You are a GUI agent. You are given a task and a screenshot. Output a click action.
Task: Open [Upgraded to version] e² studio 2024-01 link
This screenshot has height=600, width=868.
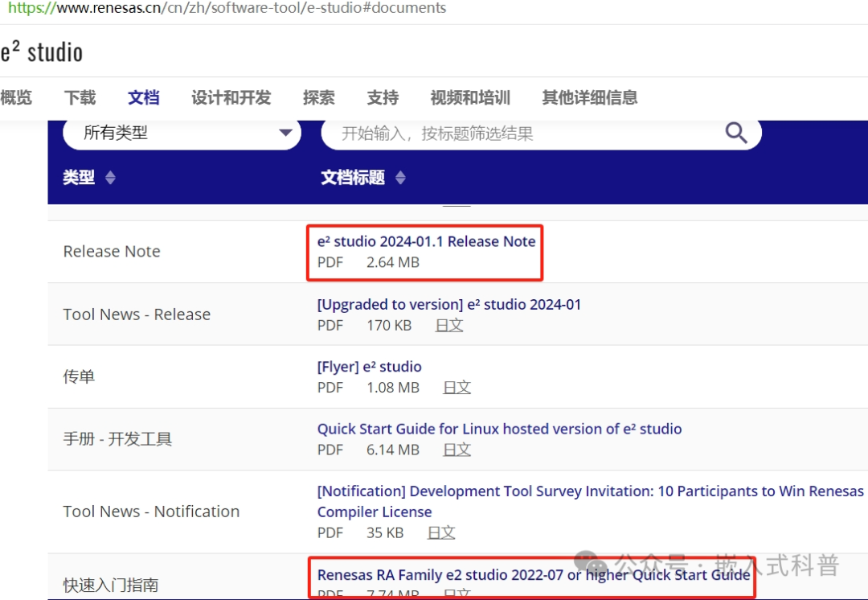point(449,305)
